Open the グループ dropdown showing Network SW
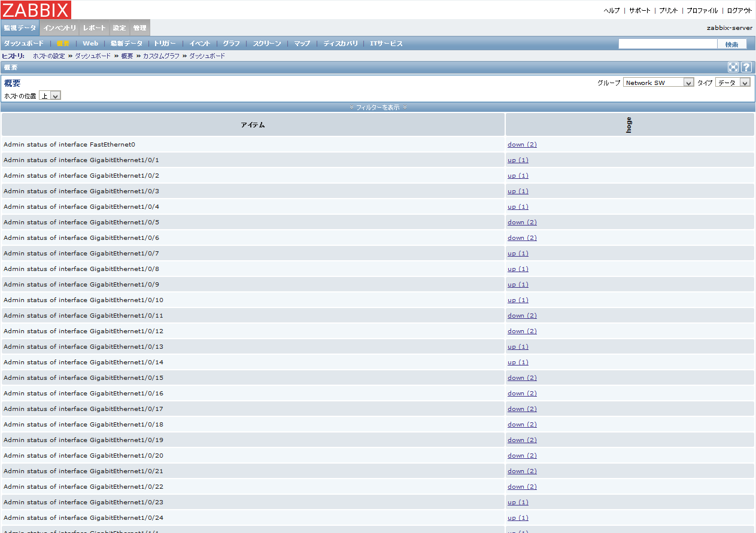 (x=658, y=82)
